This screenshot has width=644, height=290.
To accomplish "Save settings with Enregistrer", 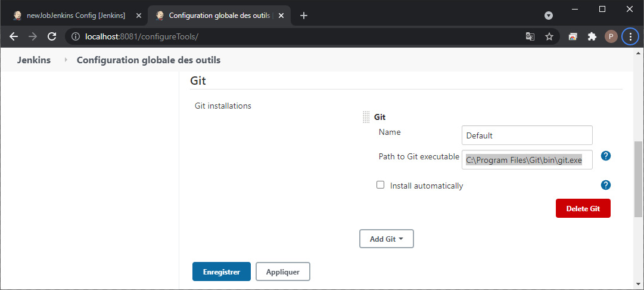I will tap(222, 272).
